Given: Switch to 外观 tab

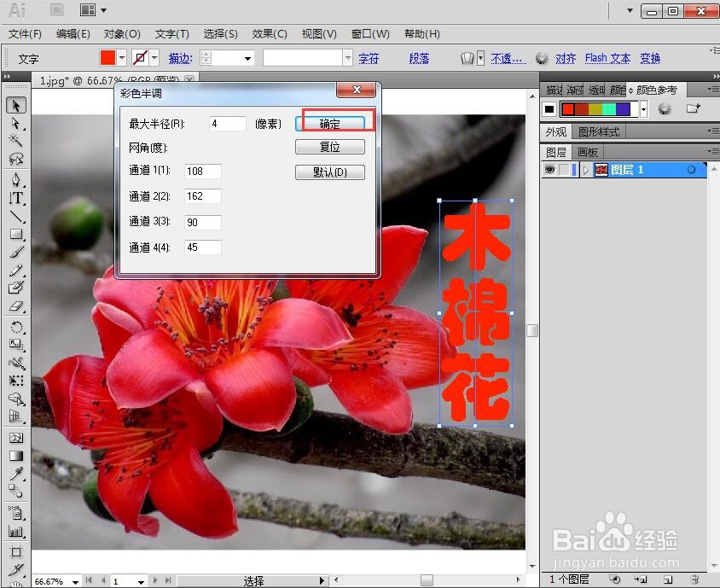Looking at the screenshot, I should (556, 132).
